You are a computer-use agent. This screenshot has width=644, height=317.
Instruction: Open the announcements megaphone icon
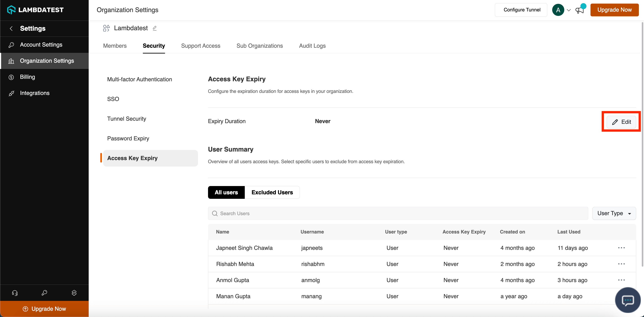(580, 10)
